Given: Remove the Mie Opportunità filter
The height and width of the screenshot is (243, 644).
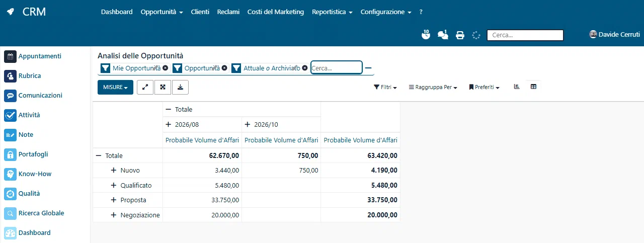Looking at the screenshot, I should (165, 68).
